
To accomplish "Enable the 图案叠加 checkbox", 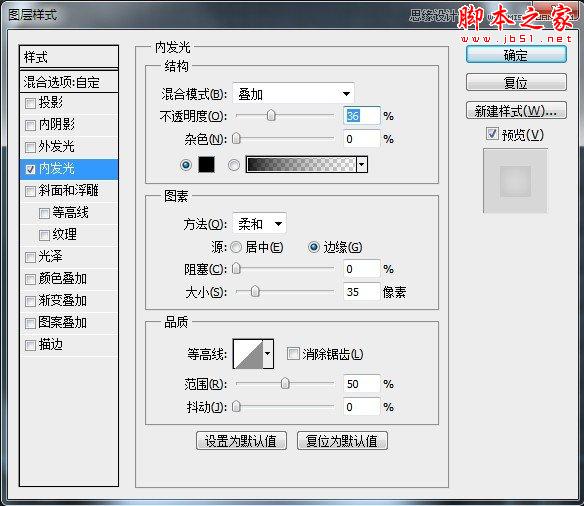I will point(30,323).
